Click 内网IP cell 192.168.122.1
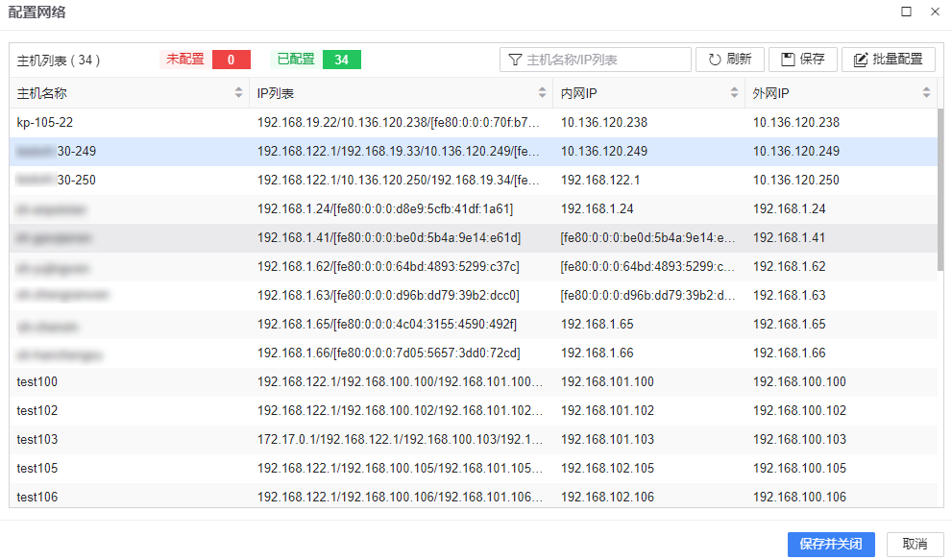952x560 pixels. click(599, 181)
